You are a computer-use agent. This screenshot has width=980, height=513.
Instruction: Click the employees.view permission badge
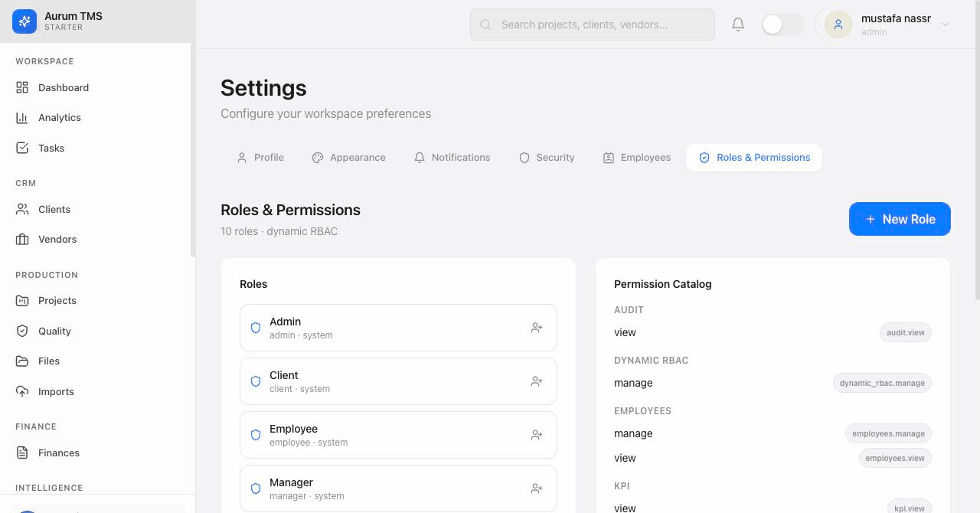click(895, 458)
